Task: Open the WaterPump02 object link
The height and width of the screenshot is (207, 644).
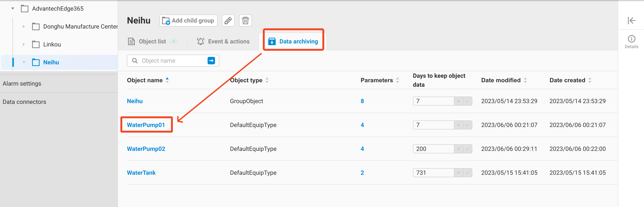Action: point(146,149)
